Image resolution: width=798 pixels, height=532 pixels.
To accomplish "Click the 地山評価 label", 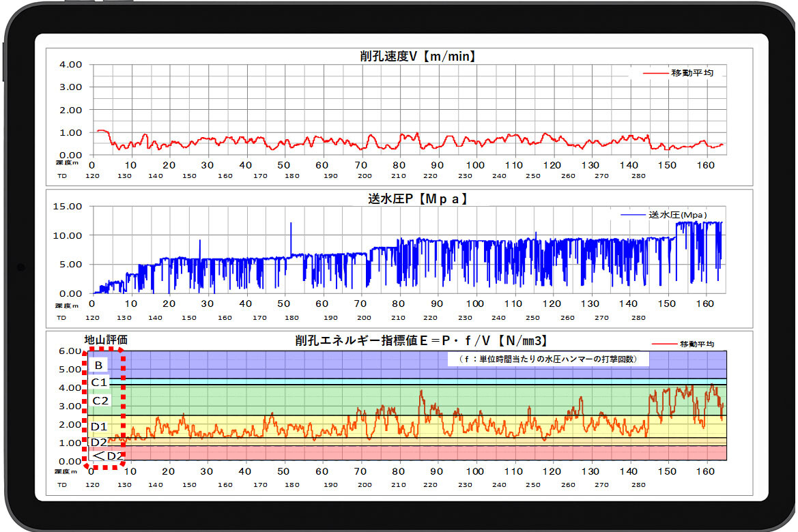I will point(105,339).
